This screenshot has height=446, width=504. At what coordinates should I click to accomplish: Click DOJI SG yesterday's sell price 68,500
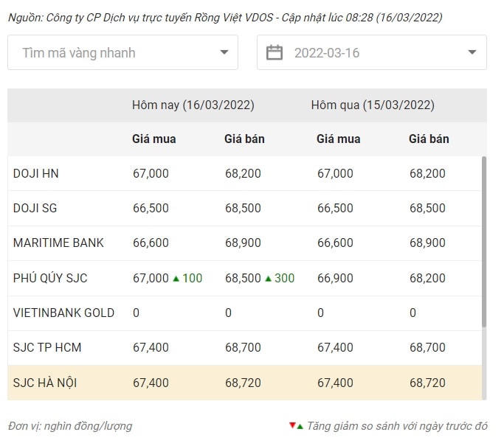(427, 209)
